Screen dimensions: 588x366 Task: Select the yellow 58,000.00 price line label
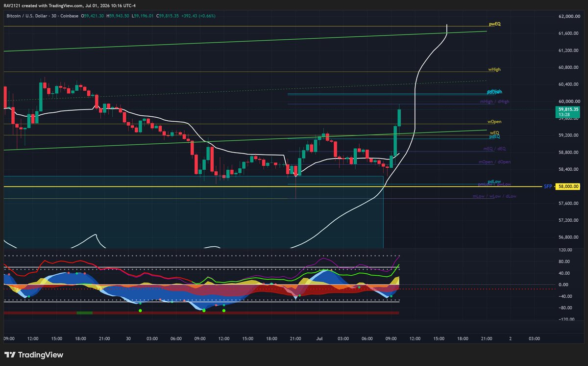click(x=568, y=186)
